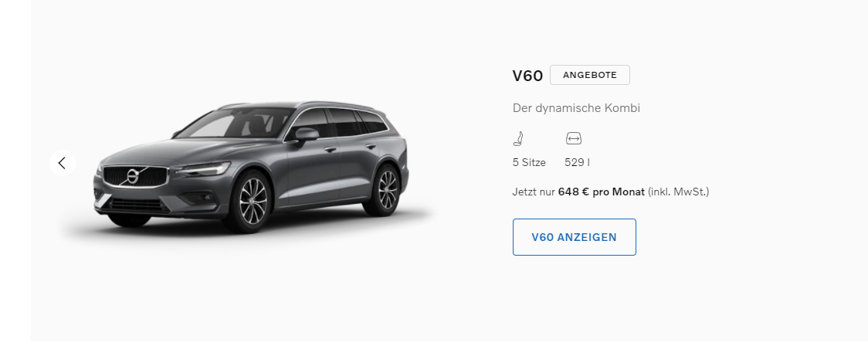
Task: Click the 648 € pro Monat price
Action: click(601, 192)
